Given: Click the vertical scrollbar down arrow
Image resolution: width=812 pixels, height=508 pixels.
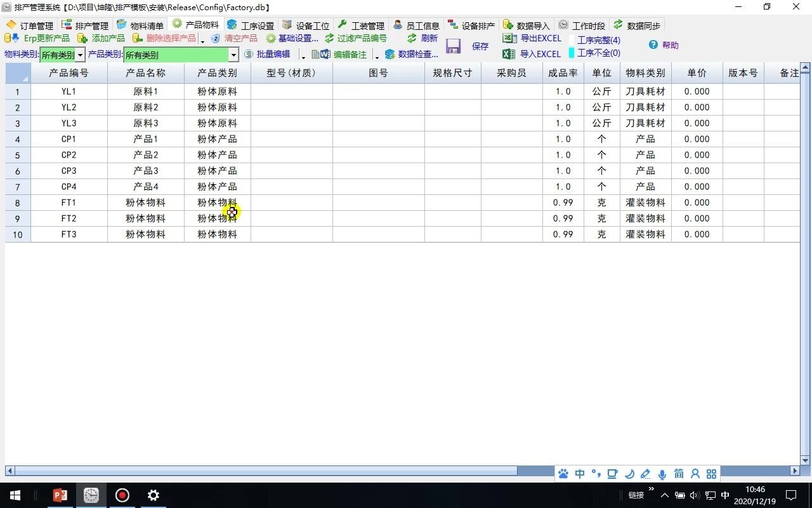Looking at the screenshot, I should (806, 460).
